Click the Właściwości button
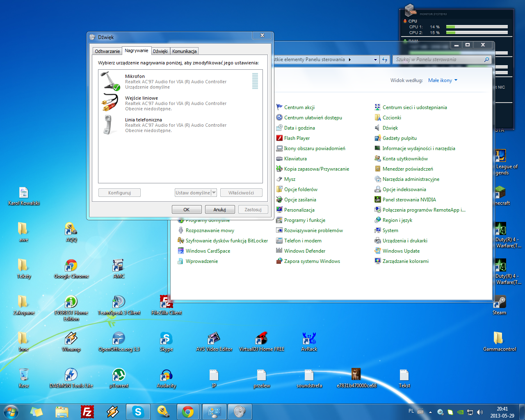Viewport: 525px width, 420px height. coord(241,193)
